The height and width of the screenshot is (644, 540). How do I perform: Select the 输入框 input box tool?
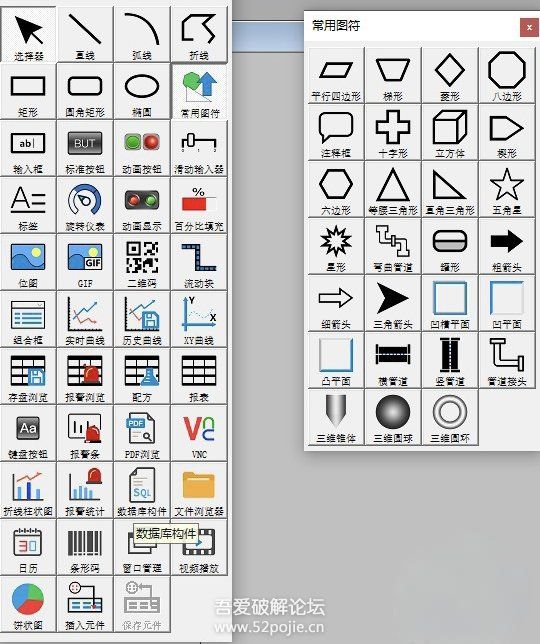coord(28,148)
